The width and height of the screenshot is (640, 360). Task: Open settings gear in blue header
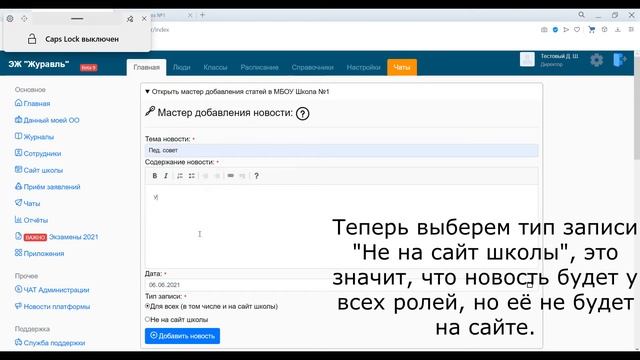click(x=596, y=60)
